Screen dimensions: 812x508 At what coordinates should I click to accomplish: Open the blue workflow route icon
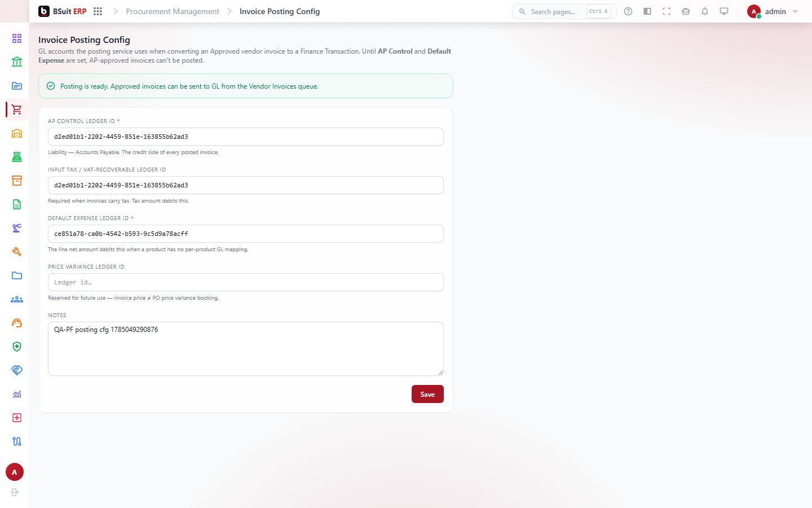[17, 441]
